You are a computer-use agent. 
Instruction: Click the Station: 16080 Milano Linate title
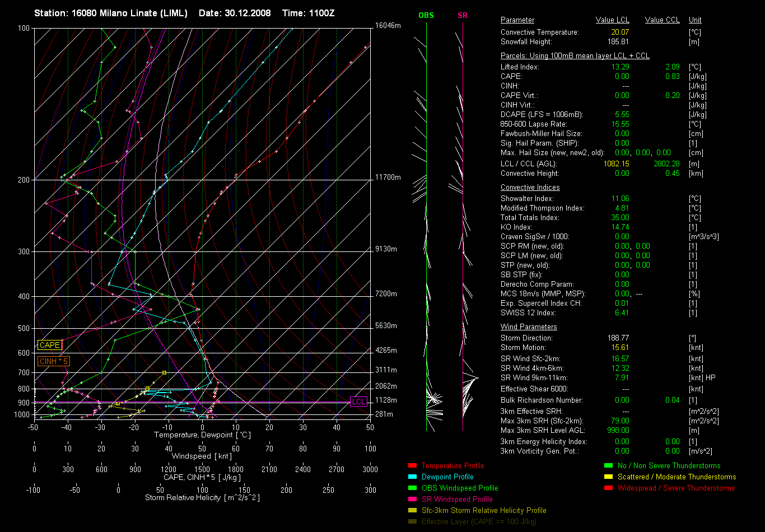111,13
